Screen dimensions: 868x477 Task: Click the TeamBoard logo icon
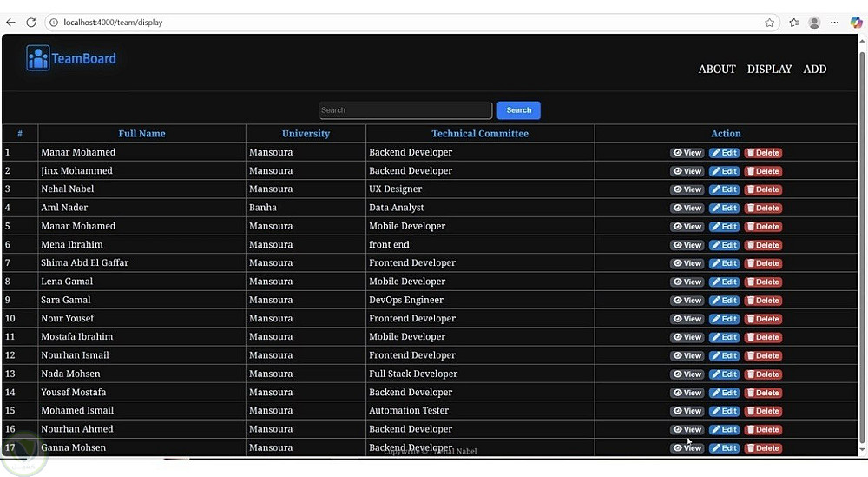coord(37,57)
